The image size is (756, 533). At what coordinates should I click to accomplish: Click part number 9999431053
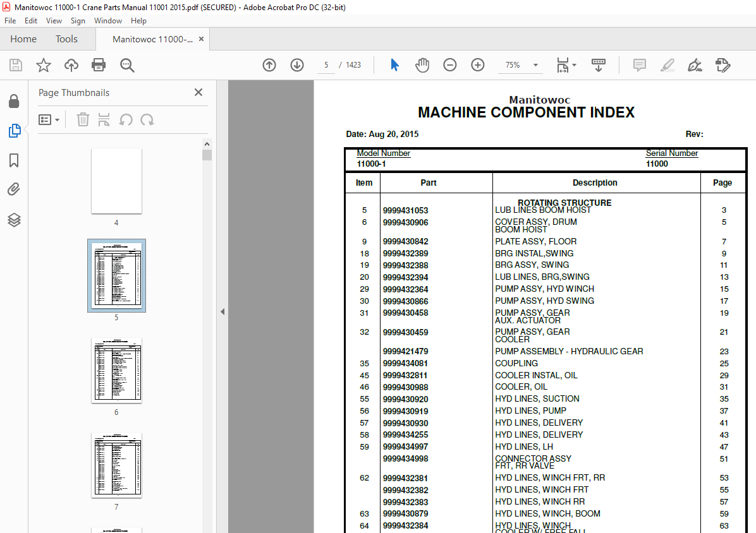click(405, 210)
